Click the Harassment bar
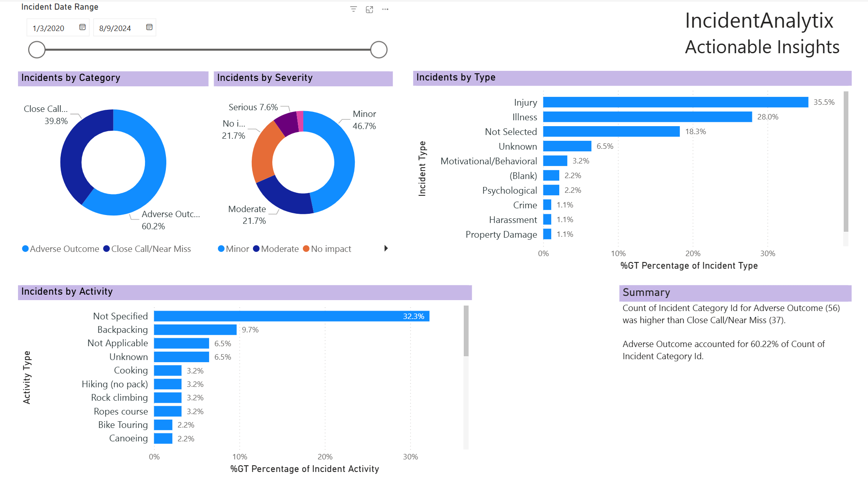This screenshot has width=868, height=477. [547, 220]
